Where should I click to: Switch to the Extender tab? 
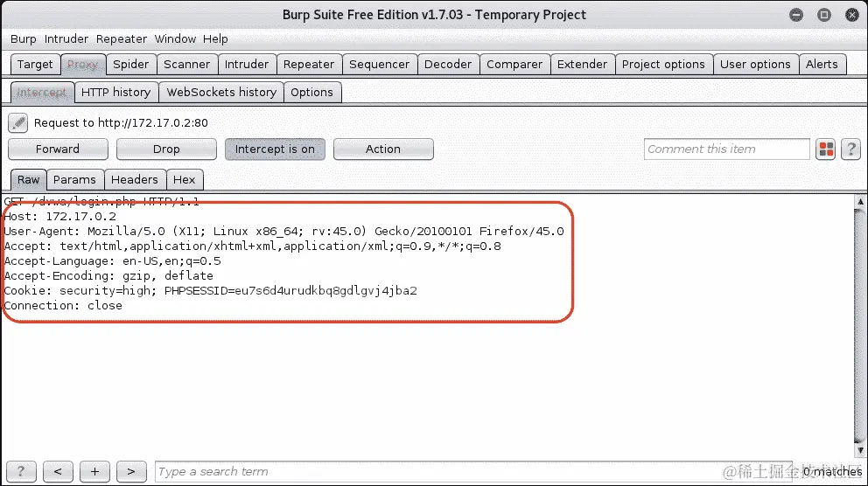pos(582,64)
